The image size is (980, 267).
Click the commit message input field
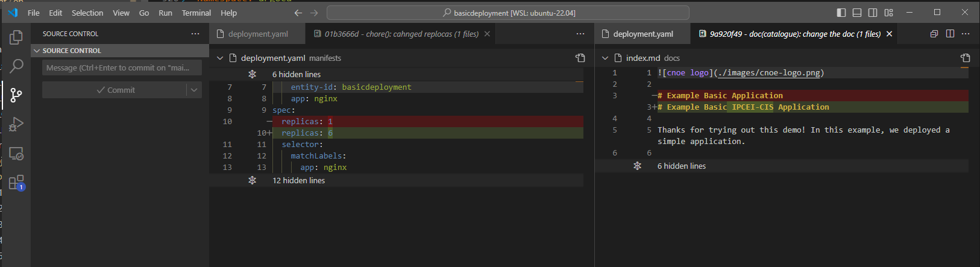122,68
